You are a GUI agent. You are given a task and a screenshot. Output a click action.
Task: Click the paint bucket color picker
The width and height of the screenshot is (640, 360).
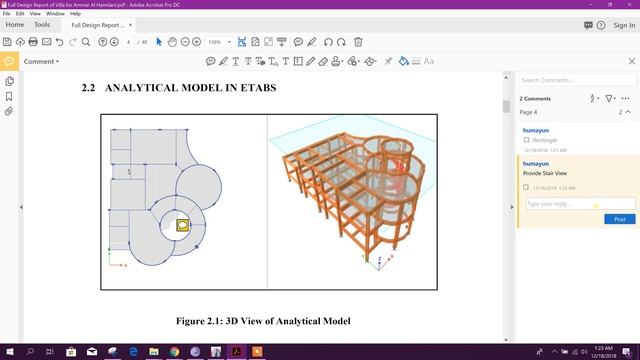pos(404,61)
